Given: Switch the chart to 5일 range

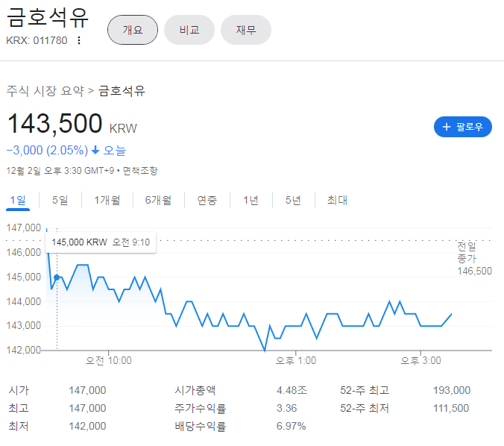Looking at the screenshot, I should click(60, 201).
